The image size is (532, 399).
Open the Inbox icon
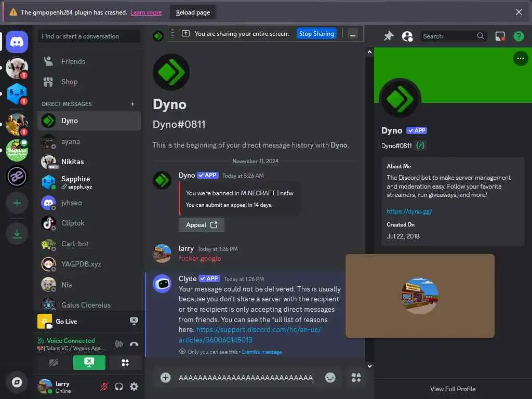pos(500,36)
